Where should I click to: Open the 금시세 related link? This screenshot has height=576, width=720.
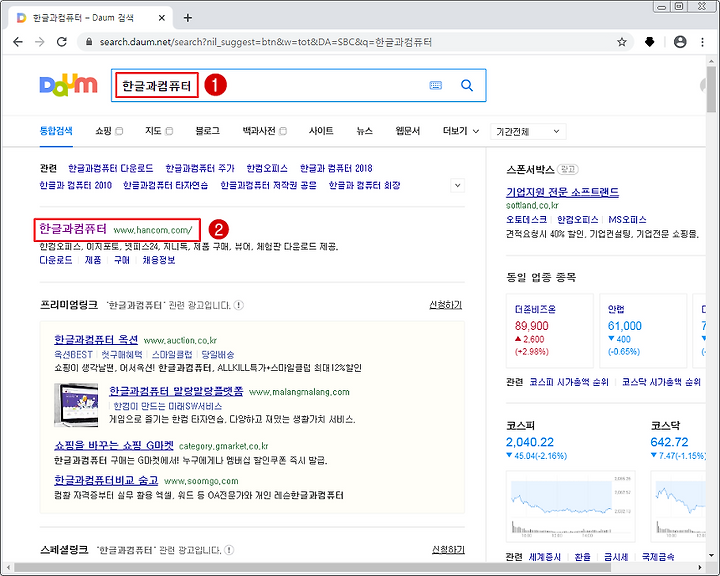click(x=616, y=557)
